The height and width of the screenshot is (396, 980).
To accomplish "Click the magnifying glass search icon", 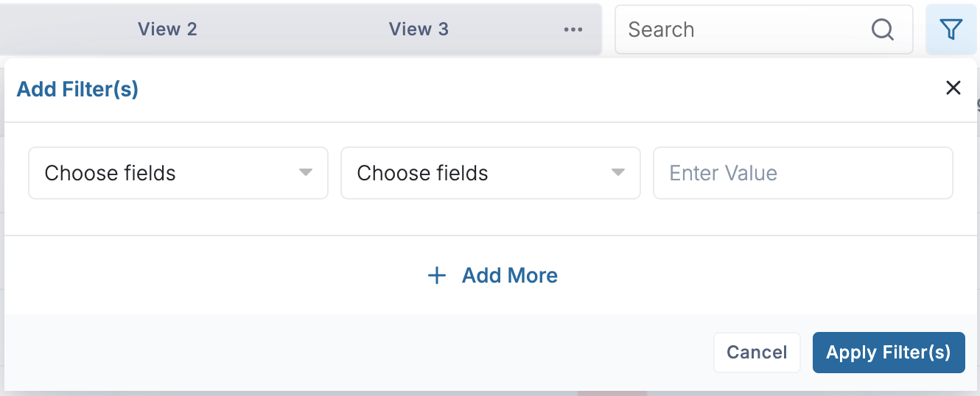I will (x=882, y=29).
